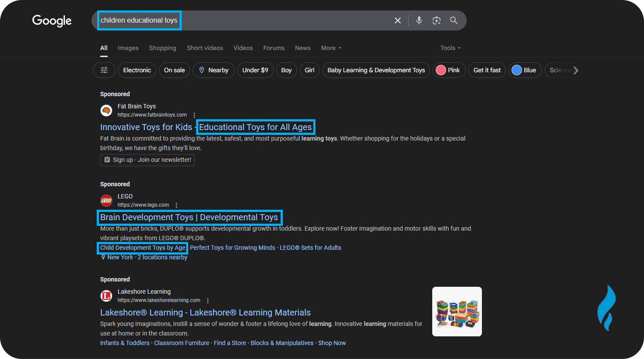Image resolution: width=644 pixels, height=359 pixels.
Task: Choose the Pink color filter
Action: 449,70
